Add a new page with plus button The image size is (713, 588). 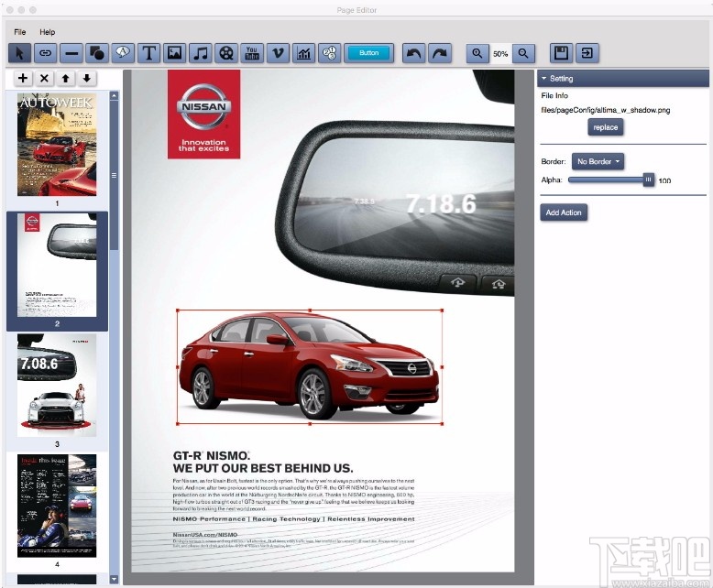click(x=23, y=78)
